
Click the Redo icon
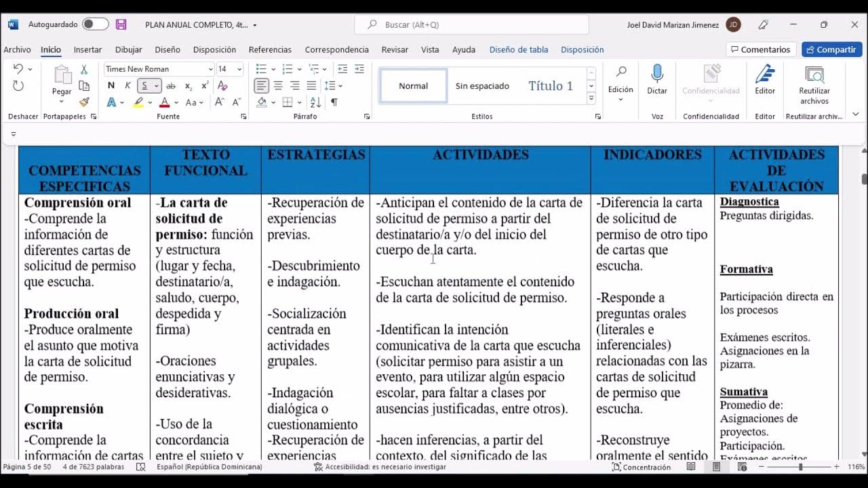(x=18, y=86)
